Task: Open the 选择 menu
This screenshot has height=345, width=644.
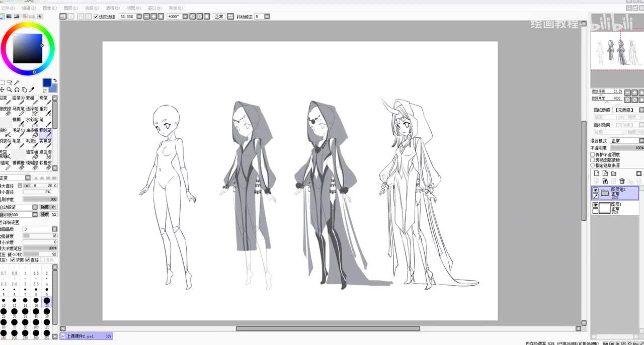Action: [x=92, y=9]
